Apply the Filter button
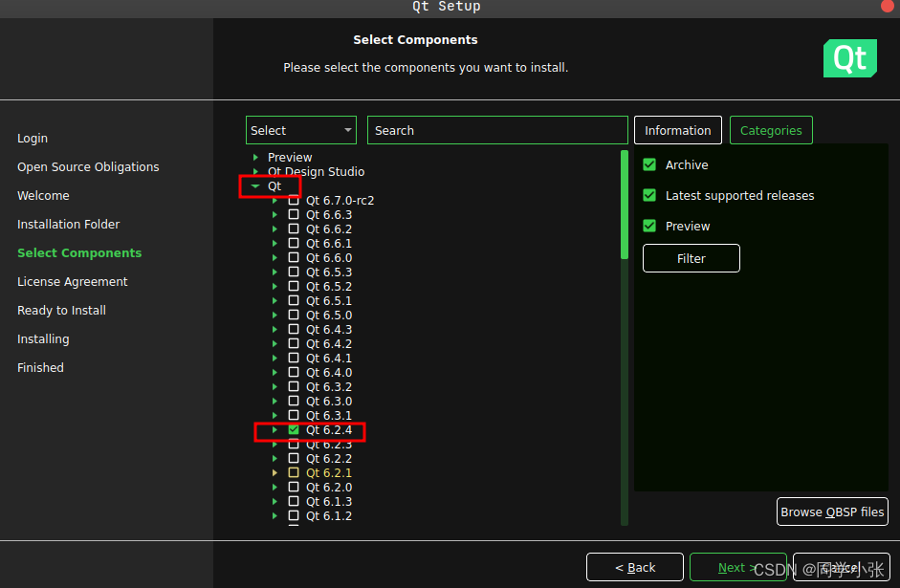Image resolution: width=900 pixels, height=588 pixels. point(691,258)
